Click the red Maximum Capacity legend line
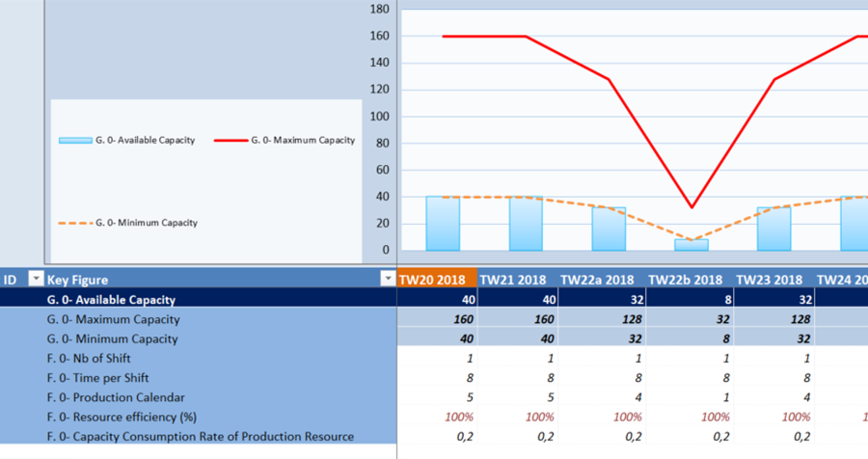 point(230,141)
